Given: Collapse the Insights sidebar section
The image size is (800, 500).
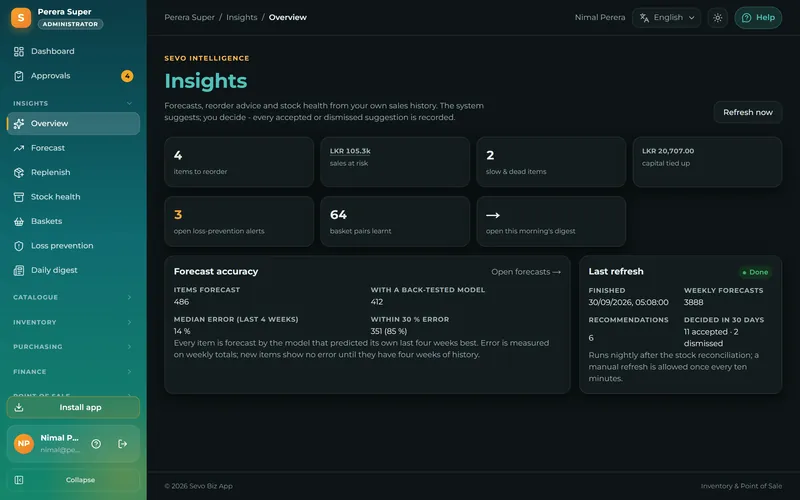Looking at the screenshot, I should pyautogui.click(x=73, y=103).
